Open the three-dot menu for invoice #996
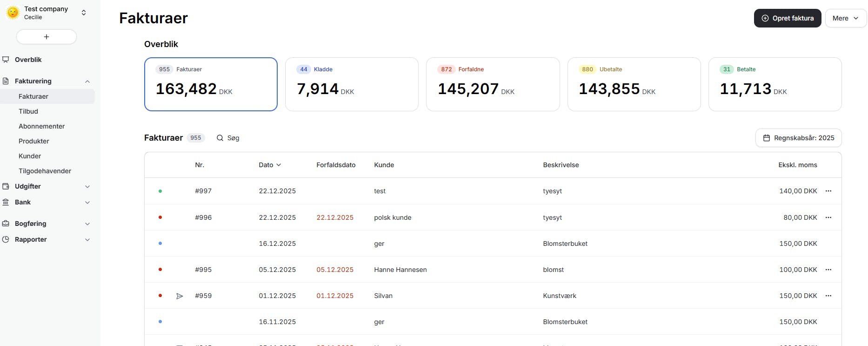This screenshot has width=868, height=346. (x=828, y=217)
